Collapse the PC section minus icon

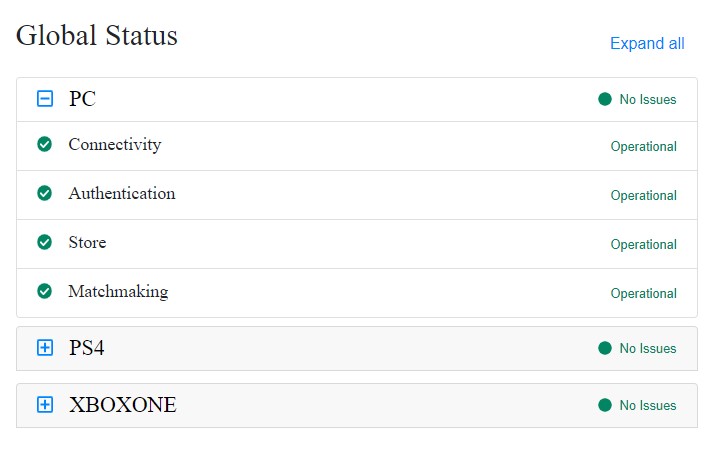[45, 98]
